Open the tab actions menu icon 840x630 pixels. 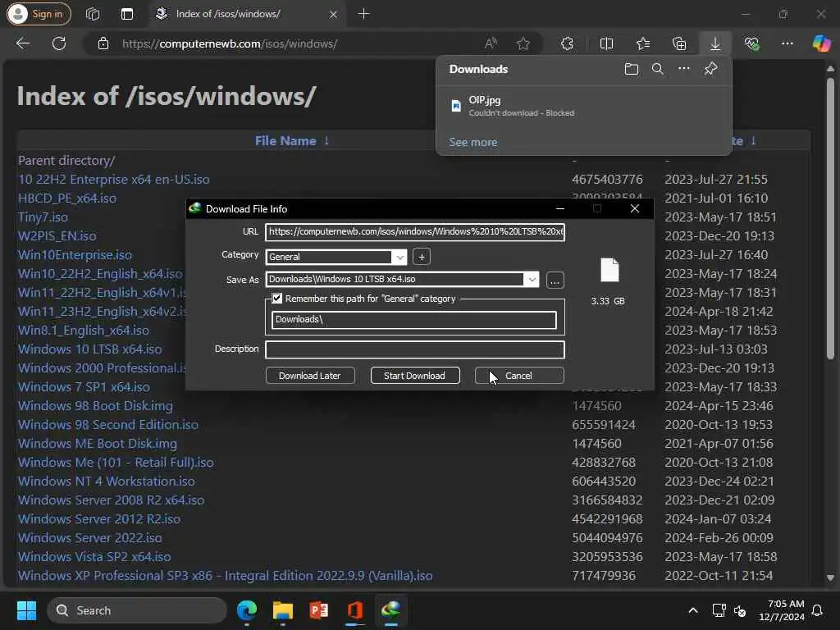(127, 14)
